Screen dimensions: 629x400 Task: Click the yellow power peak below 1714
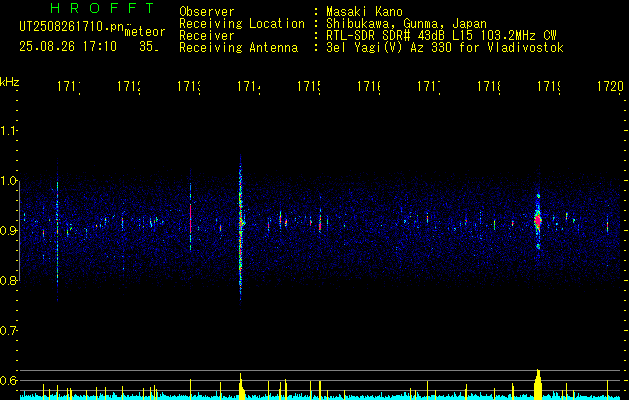point(241,386)
